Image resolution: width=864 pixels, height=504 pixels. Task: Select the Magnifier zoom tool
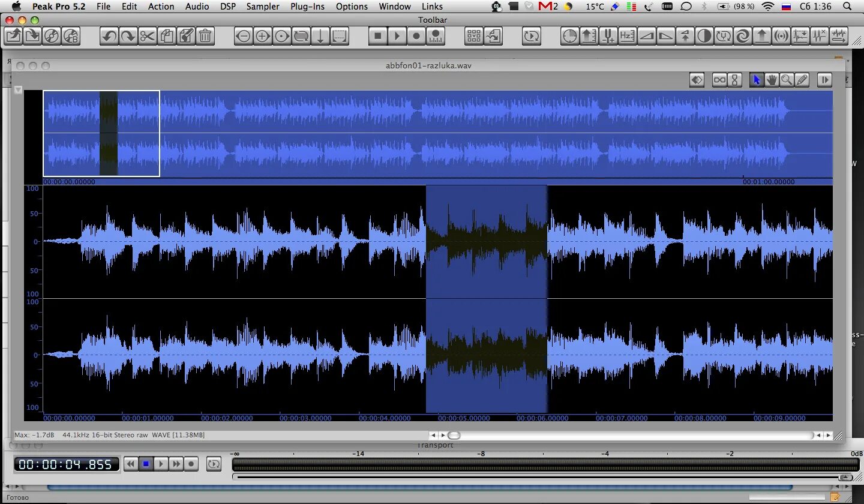tap(787, 80)
